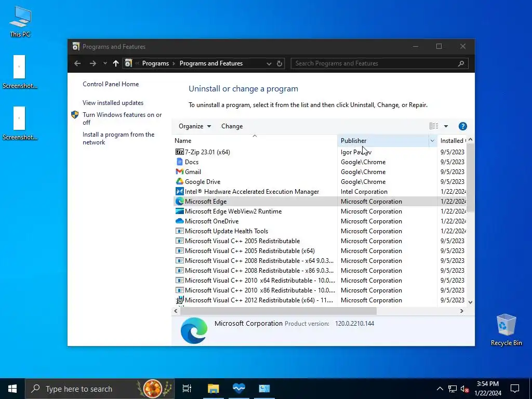Select Microsoft Visual C++ 2005 Redistributable (x64) row
This screenshot has height=399, width=532.
coord(320,251)
